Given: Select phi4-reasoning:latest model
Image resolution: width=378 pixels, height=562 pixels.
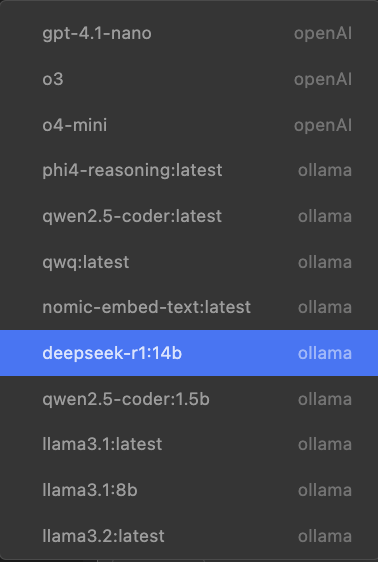Looking at the screenshot, I should [x=189, y=170].
